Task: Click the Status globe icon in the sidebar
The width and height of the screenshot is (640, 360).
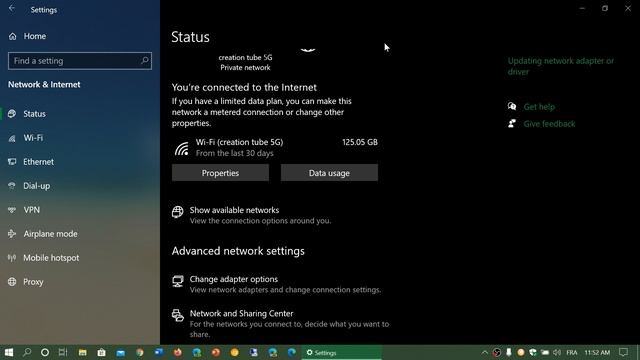Action: (x=12, y=114)
